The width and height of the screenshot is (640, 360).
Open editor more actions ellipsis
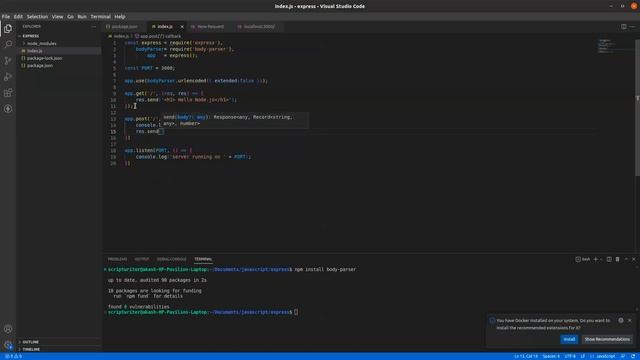[632, 27]
